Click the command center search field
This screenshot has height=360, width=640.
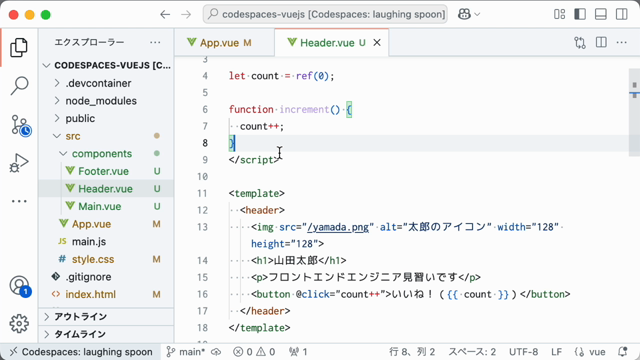tap(325, 14)
